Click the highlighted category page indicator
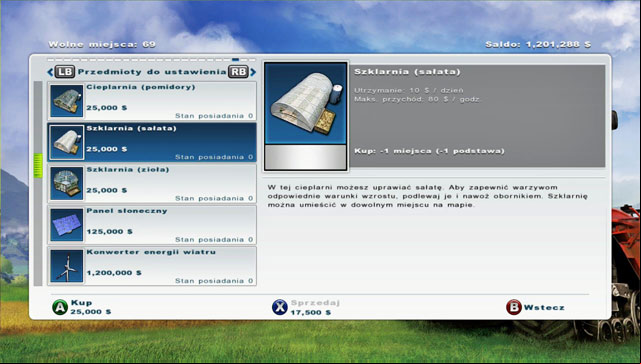 [235, 60]
